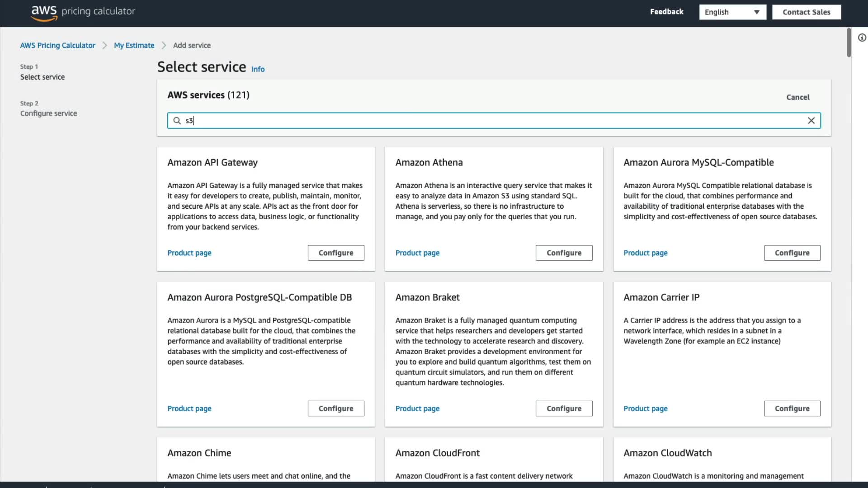
Task: Open Aurora PostgreSQL product page link
Action: click(x=189, y=408)
